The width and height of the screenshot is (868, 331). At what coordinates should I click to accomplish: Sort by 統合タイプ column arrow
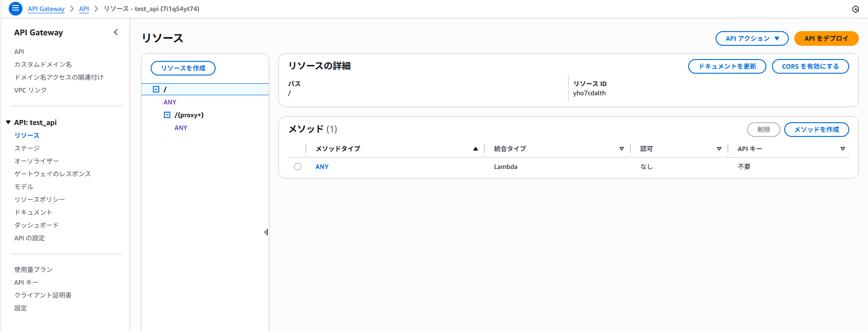tap(622, 149)
